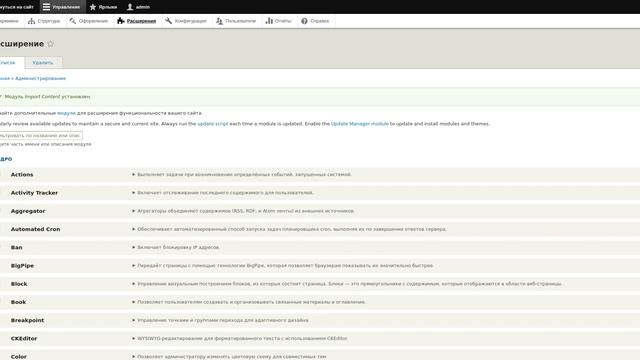Viewport: 640px width, 360px height.
Task: Open the Конфигурация section
Action: coord(186,21)
